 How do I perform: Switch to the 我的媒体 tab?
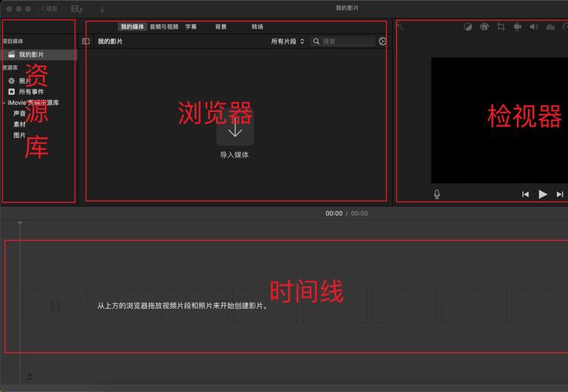coord(133,27)
